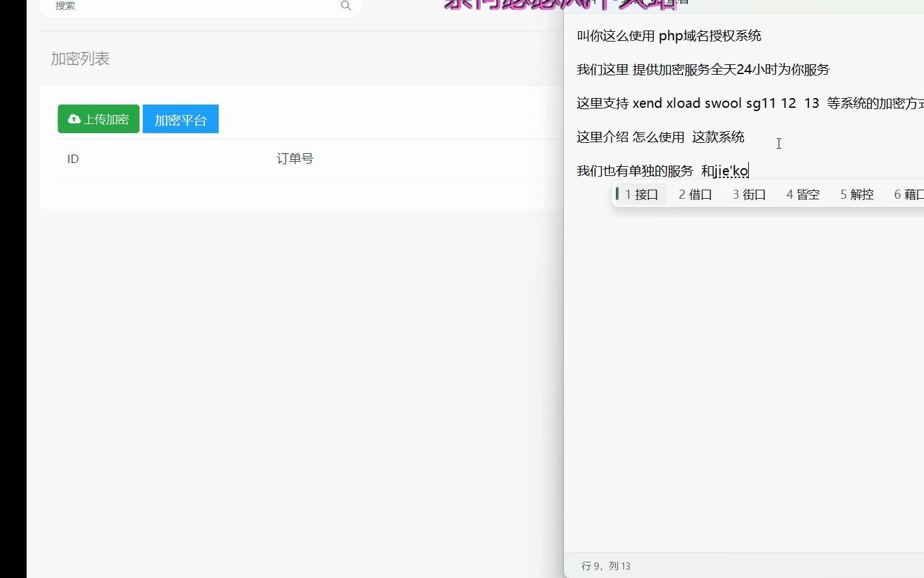This screenshot has height=578, width=924.
Task: Click the green 上传加密 button
Action: [x=98, y=119]
